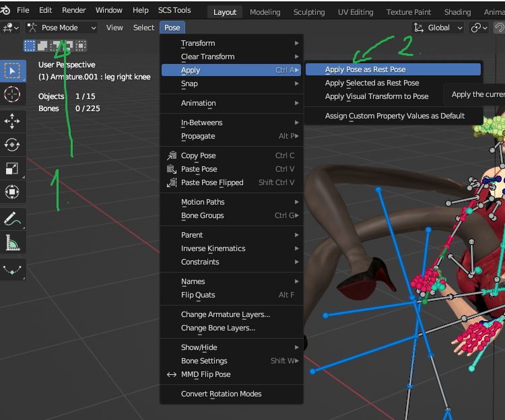Viewport: 505px width, 420px height.
Task: Select the Measure tool
Action: [x=13, y=242]
